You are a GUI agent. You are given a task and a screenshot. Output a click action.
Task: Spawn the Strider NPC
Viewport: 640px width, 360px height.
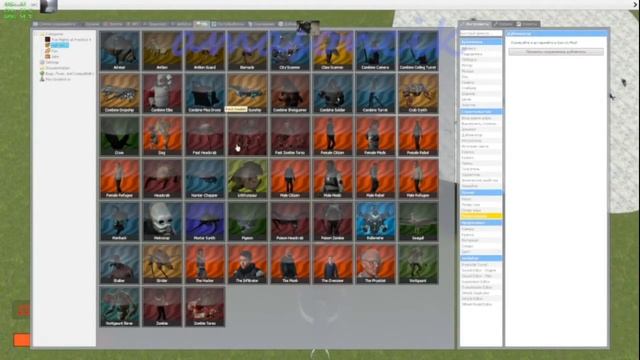[162, 264]
